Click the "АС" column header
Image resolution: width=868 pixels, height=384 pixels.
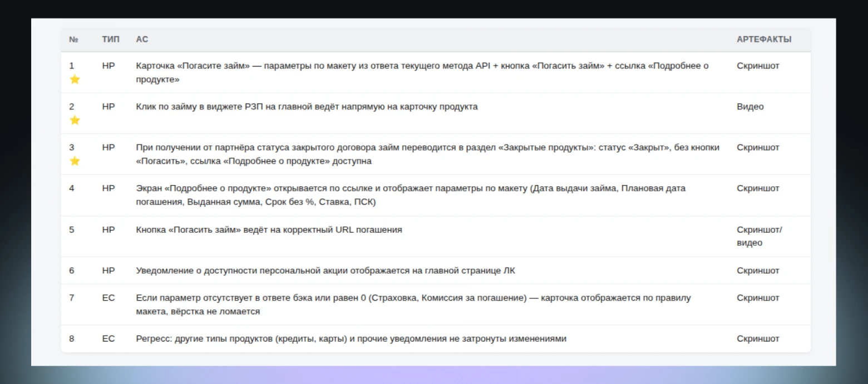142,39
